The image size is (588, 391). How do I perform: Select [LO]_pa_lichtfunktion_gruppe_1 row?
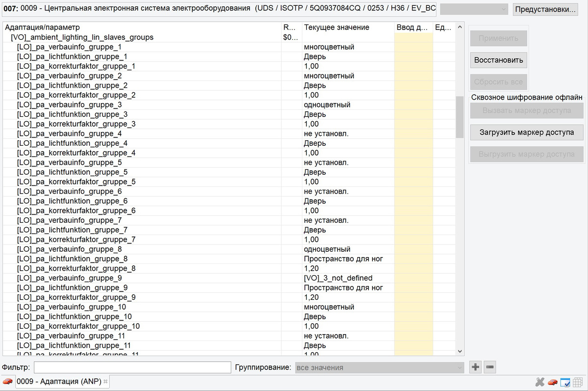point(229,56)
